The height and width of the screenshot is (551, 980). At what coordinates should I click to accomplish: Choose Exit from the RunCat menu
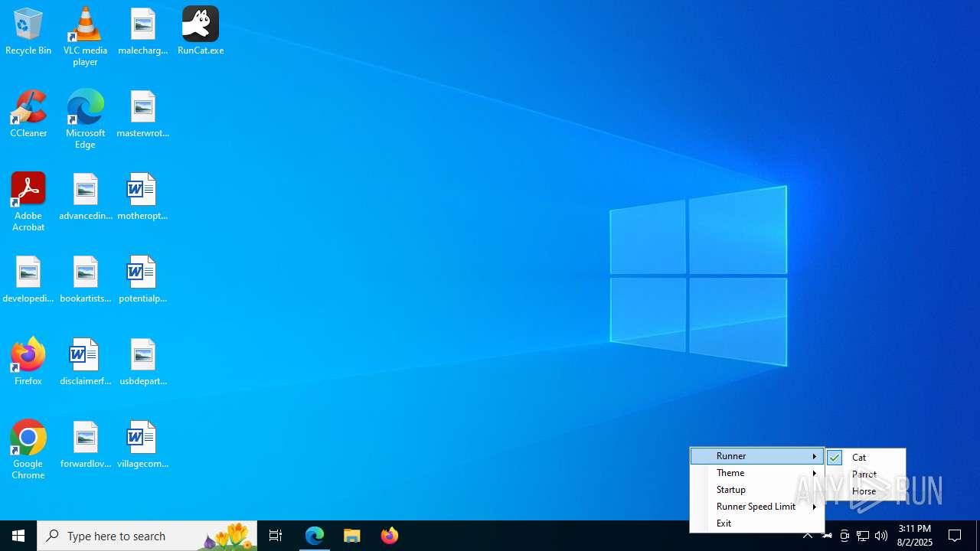[x=757, y=523]
